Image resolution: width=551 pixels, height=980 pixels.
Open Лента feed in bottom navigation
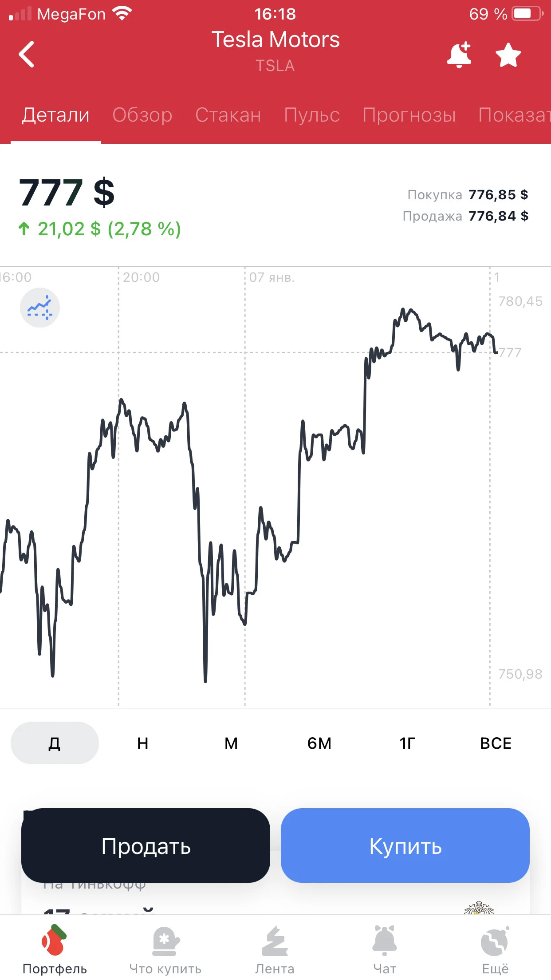[x=275, y=949]
